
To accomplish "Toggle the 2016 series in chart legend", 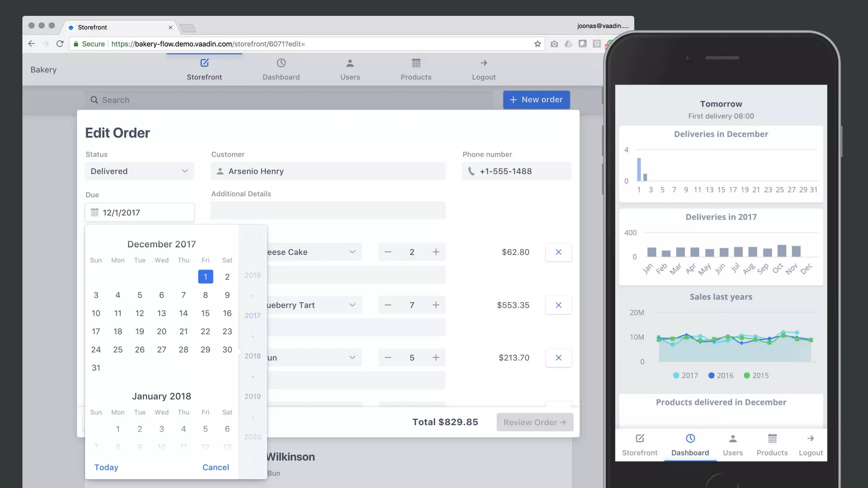I will click(721, 375).
